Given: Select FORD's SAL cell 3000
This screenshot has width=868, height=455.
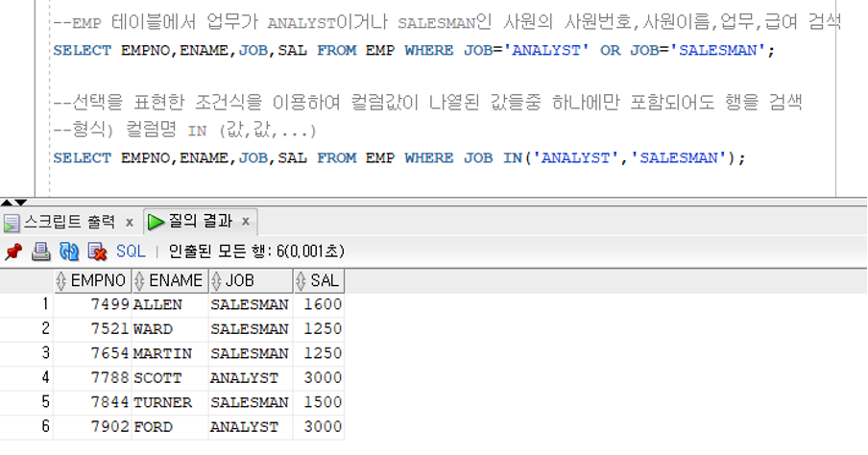Looking at the screenshot, I should (319, 427).
